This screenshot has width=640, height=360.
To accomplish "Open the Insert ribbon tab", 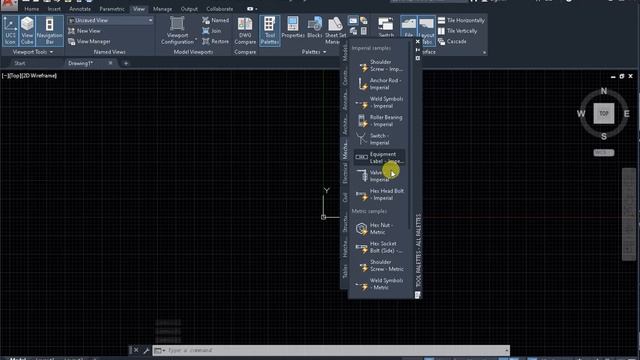I will [54, 9].
